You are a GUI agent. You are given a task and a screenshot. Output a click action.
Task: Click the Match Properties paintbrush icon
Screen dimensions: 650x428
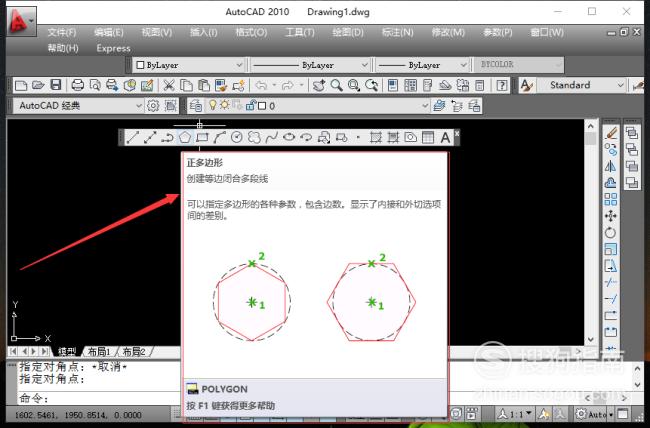221,85
